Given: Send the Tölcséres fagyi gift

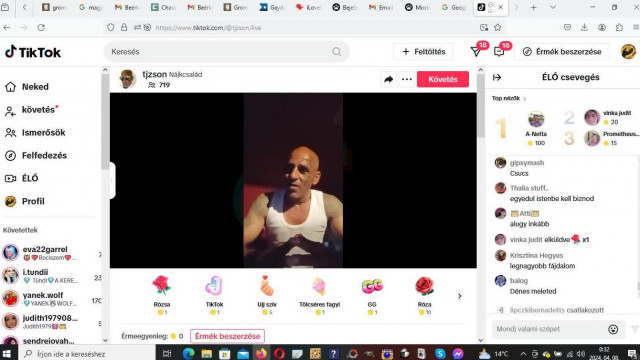Looking at the screenshot, I should 319,295.
